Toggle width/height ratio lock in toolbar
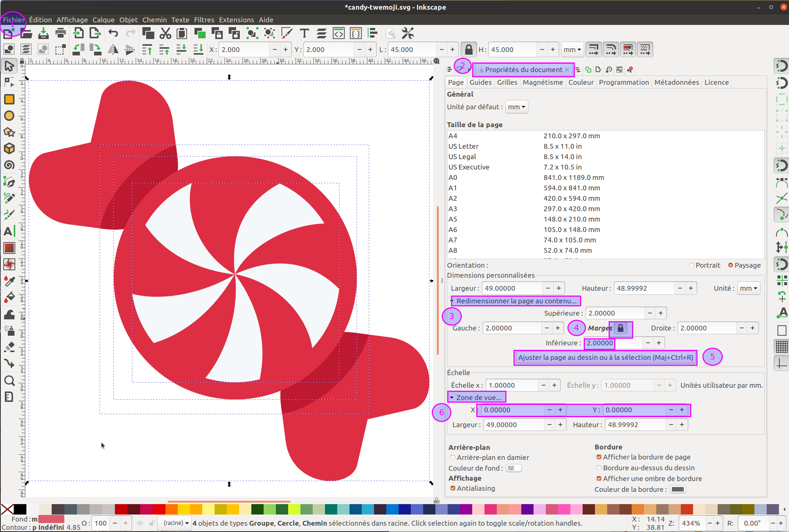Viewport: 789px width, 532px height. point(468,49)
